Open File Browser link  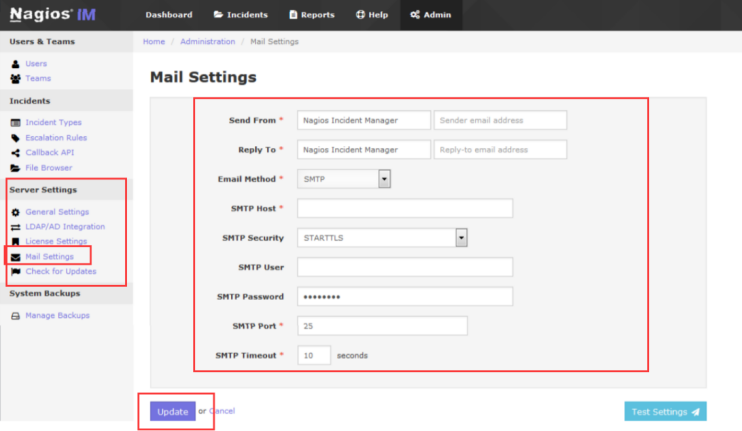[49, 168]
